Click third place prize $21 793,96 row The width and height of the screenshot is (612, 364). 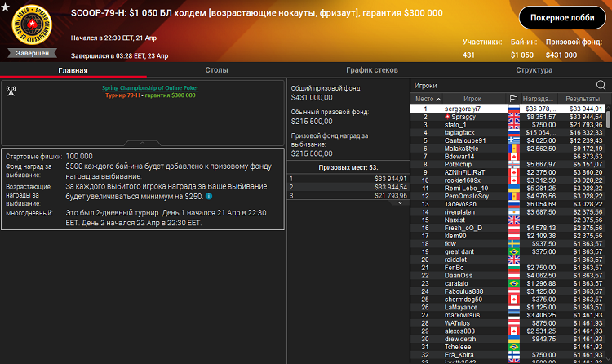click(348, 196)
